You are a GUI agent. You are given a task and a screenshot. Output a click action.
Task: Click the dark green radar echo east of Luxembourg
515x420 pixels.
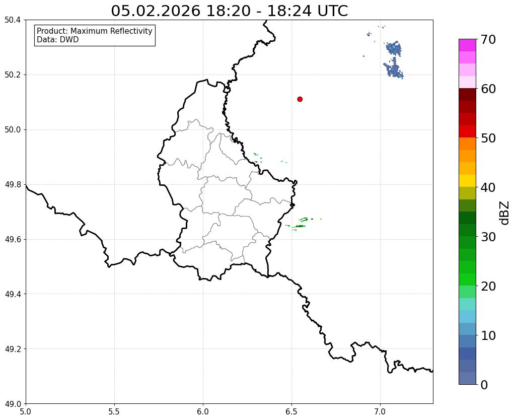(x=300, y=226)
